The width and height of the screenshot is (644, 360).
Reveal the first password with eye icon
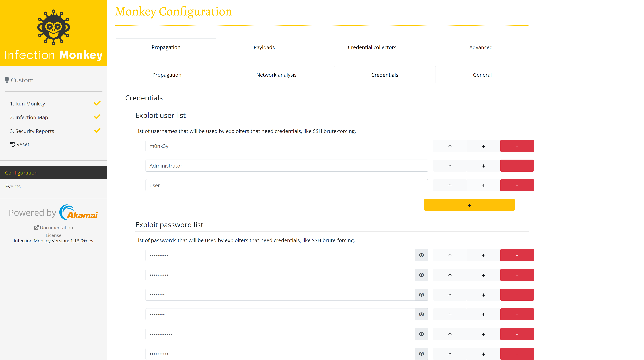tap(421, 255)
